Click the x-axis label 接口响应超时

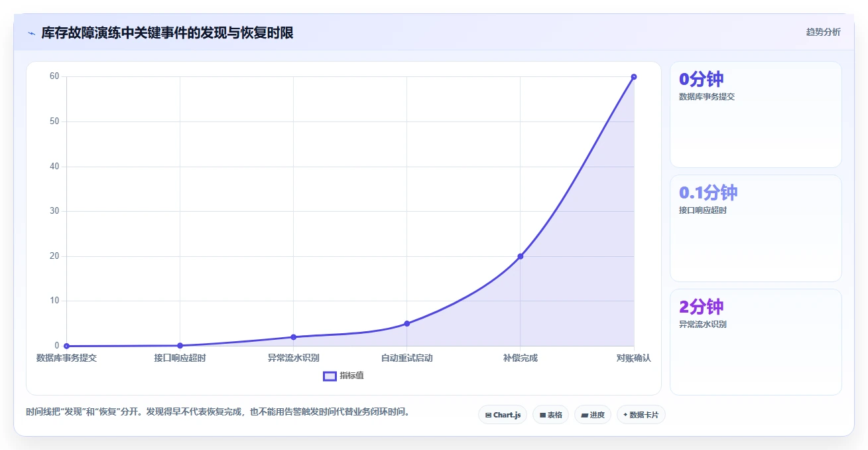tap(180, 358)
